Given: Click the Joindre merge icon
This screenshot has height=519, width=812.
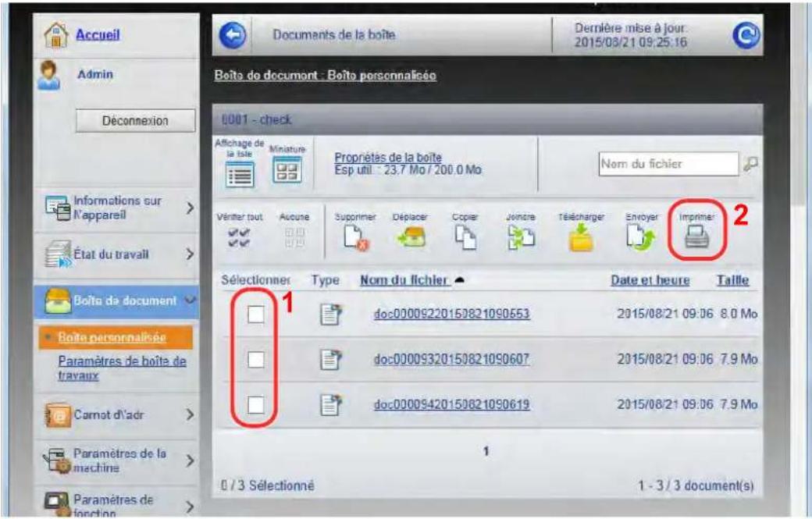Looking at the screenshot, I should click(x=521, y=237).
